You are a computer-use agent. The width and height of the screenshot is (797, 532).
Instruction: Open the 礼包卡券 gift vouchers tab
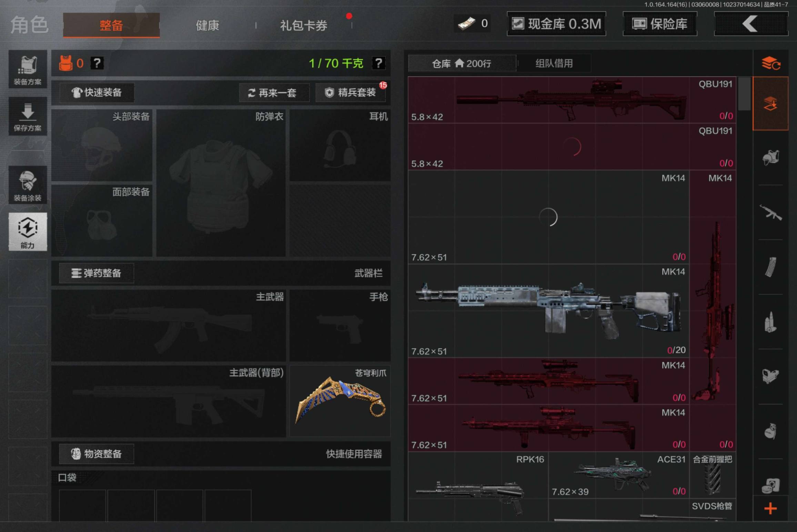[303, 25]
